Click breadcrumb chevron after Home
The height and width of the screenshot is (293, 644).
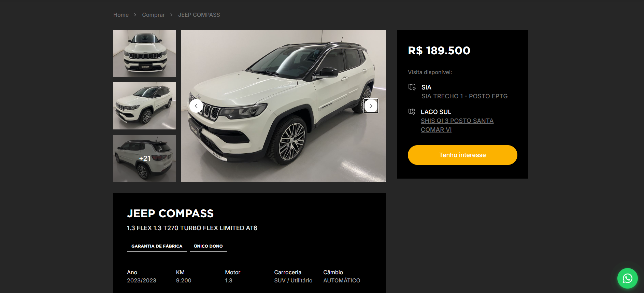click(x=135, y=15)
